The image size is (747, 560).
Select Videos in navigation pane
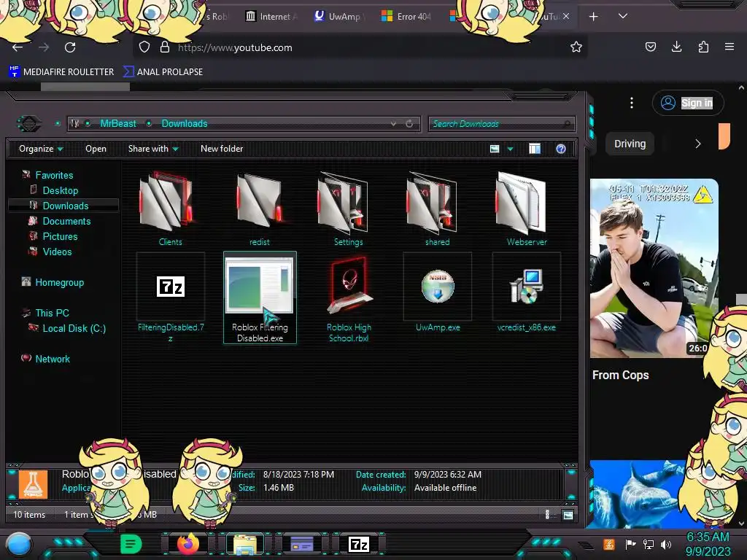57,252
